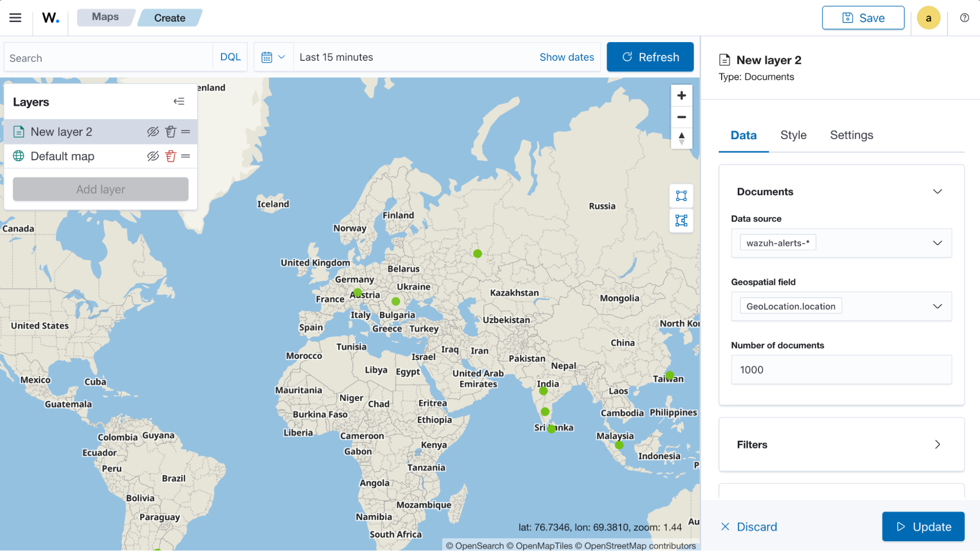Delete the Default map layer
This screenshot has height=551, width=980.
[x=170, y=156]
